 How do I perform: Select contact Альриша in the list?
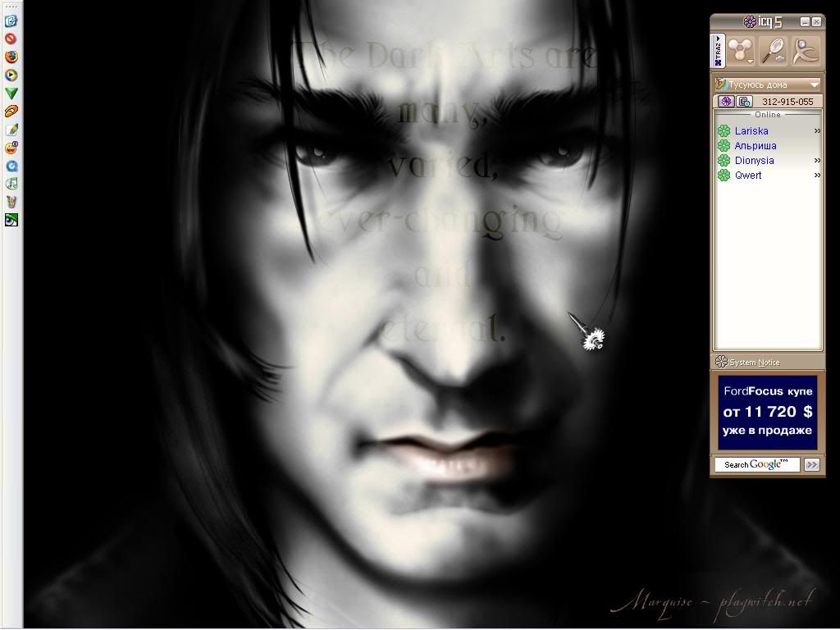756,146
